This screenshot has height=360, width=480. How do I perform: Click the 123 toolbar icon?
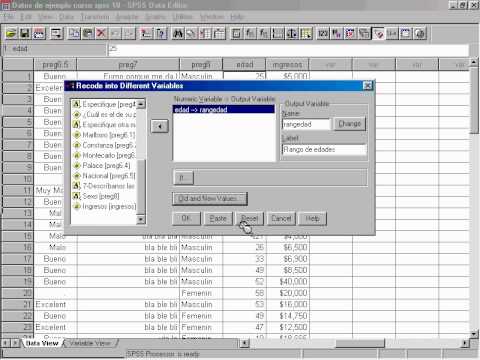323,34
